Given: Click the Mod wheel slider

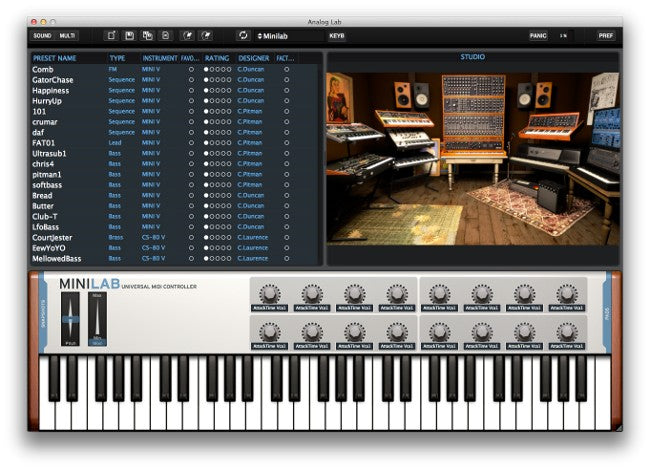Looking at the screenshot, I should tap(97, 319).
